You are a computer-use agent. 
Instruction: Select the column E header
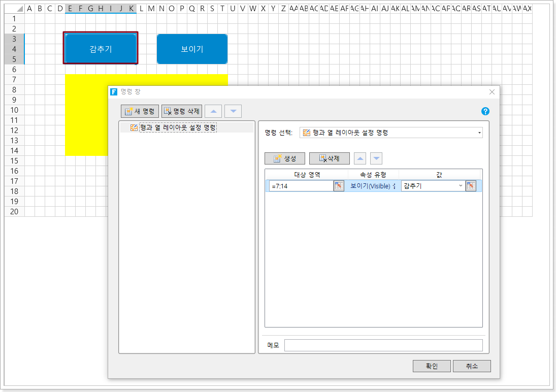70,9
